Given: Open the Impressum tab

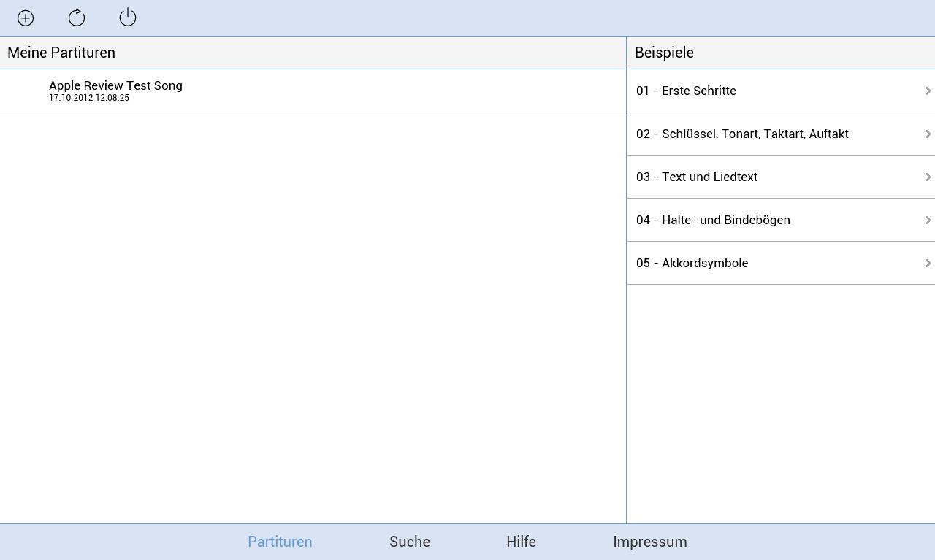Looking at the screenshot, I should point(650,542).
